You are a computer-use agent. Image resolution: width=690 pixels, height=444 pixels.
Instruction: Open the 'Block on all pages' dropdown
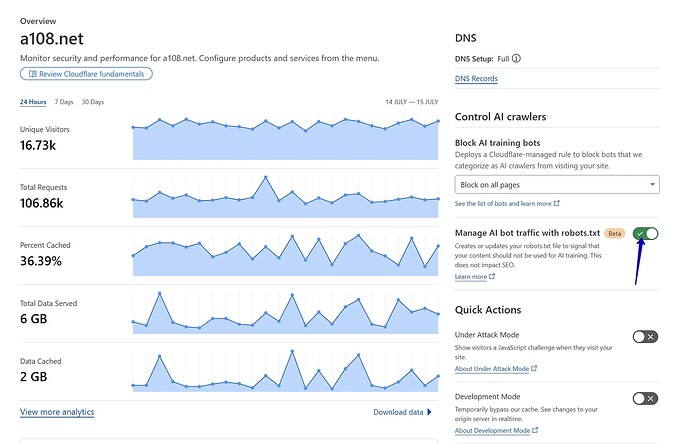[557, 185]
